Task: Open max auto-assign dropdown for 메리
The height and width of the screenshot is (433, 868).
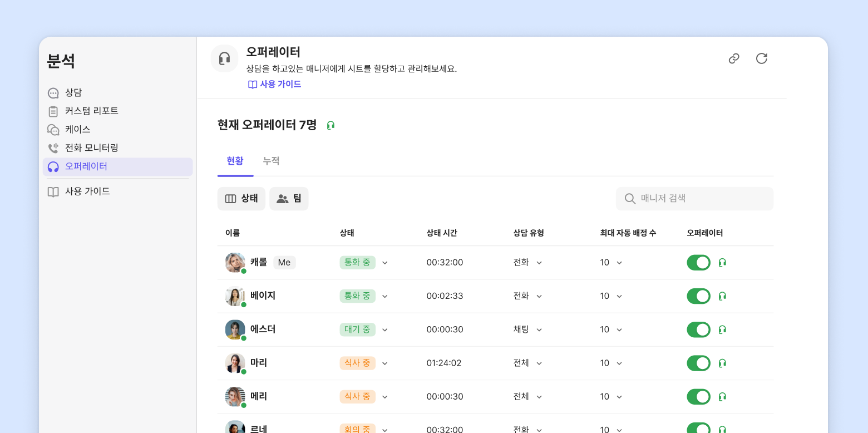Action: click(x=619, y=397)
